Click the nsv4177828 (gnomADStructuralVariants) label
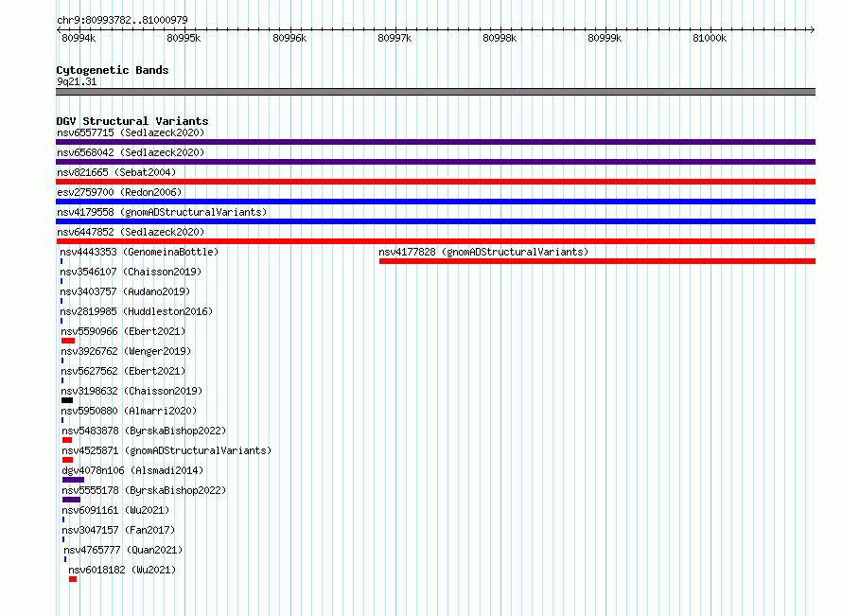Viewport: 842px width, 616px height. coord(483,252)
